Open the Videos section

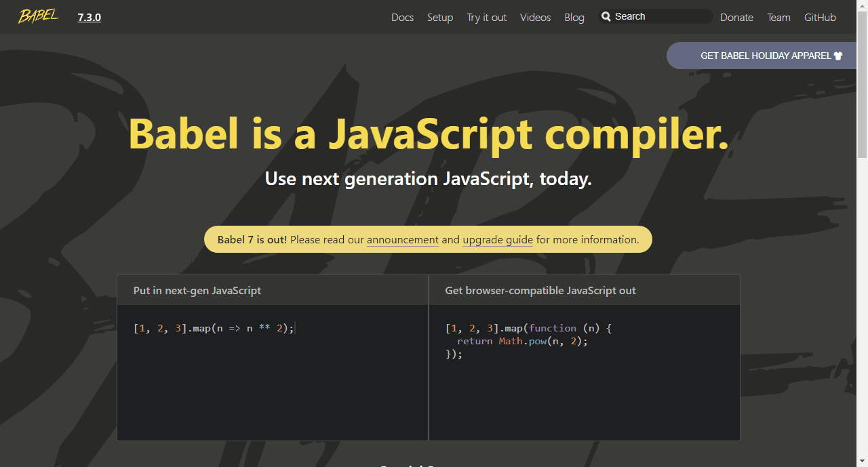535,17
